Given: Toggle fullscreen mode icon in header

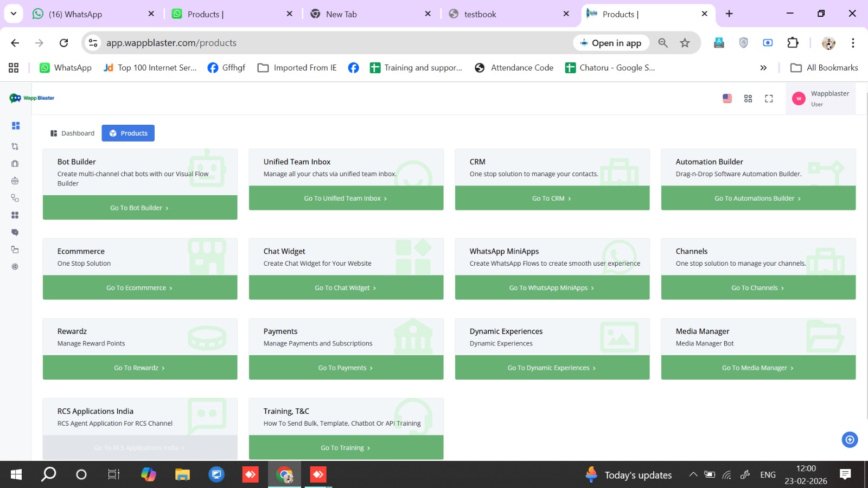Looking at the screenshot, I should click(769, 98).
